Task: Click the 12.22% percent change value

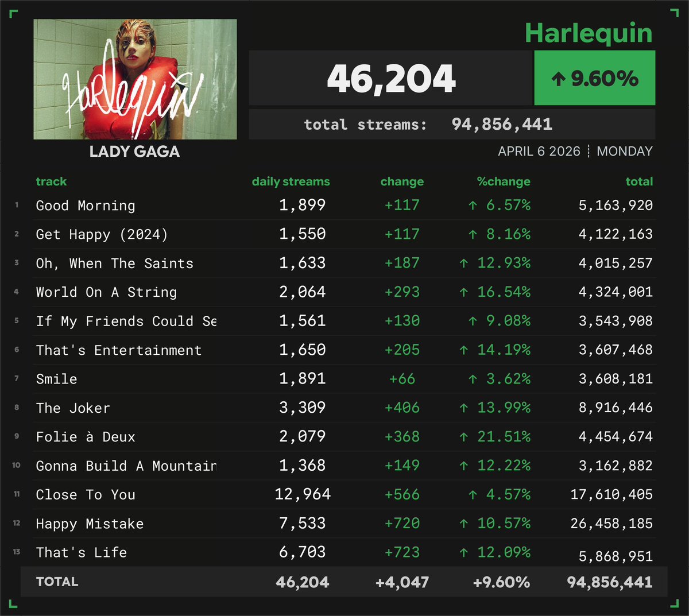Action: [495, 466]
